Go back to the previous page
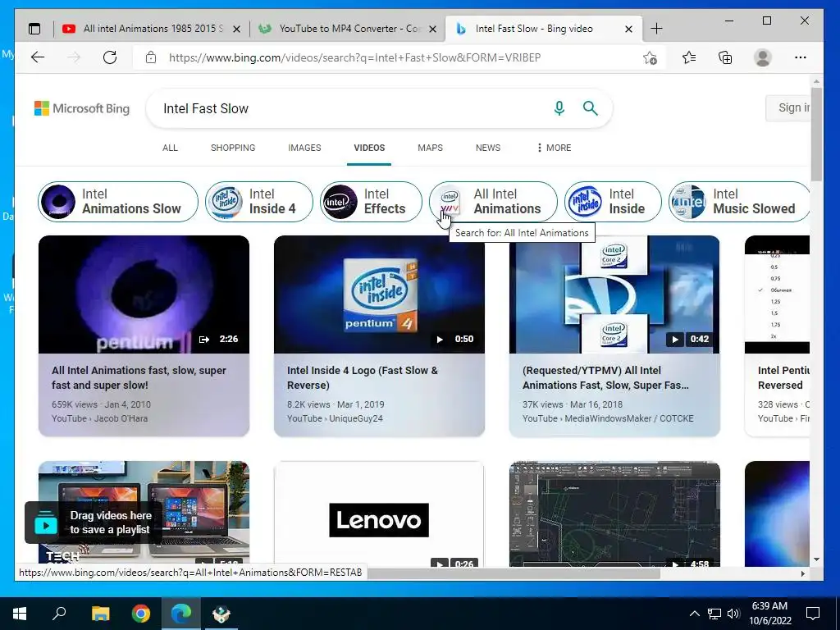840x630 pixels. click(x=38, y=57)
